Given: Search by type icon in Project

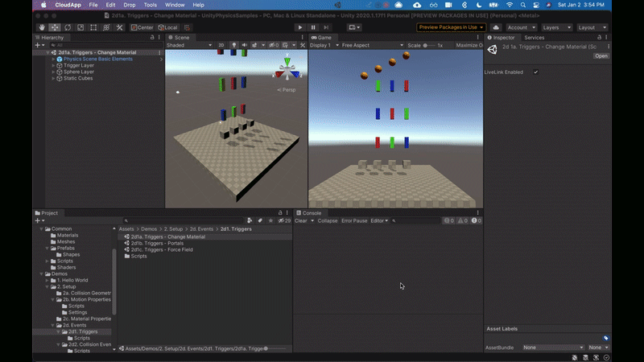Looking at the screenshot, I should [x=250, y=220].
